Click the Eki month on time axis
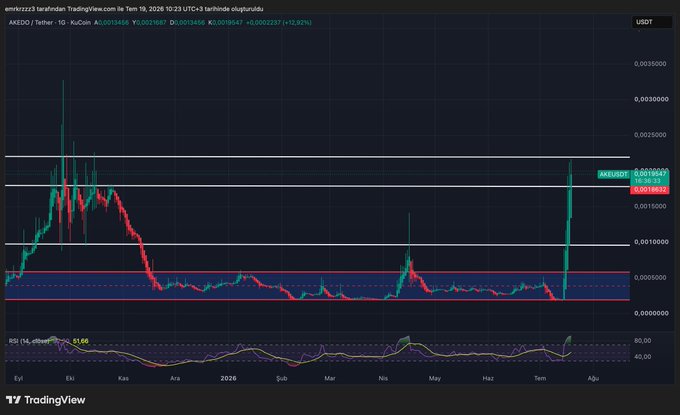Image resolution: width=680 pixels, height=415 pixels. point(70,379)
